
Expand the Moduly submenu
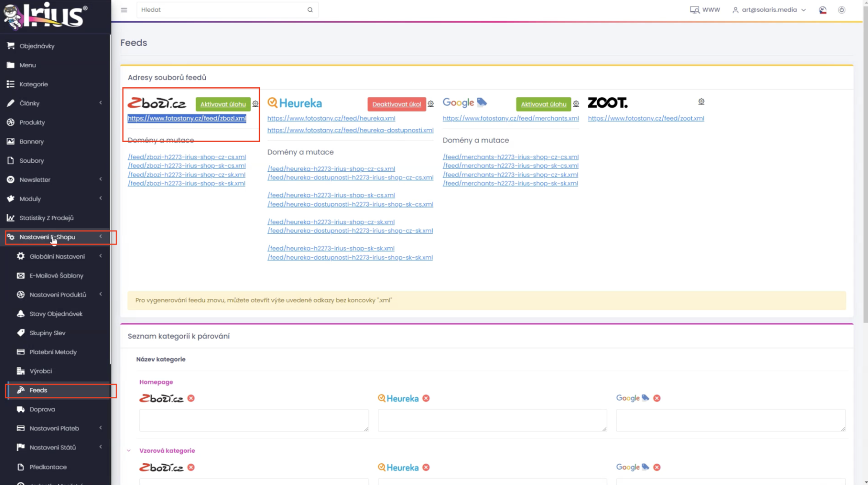point(100,198)
